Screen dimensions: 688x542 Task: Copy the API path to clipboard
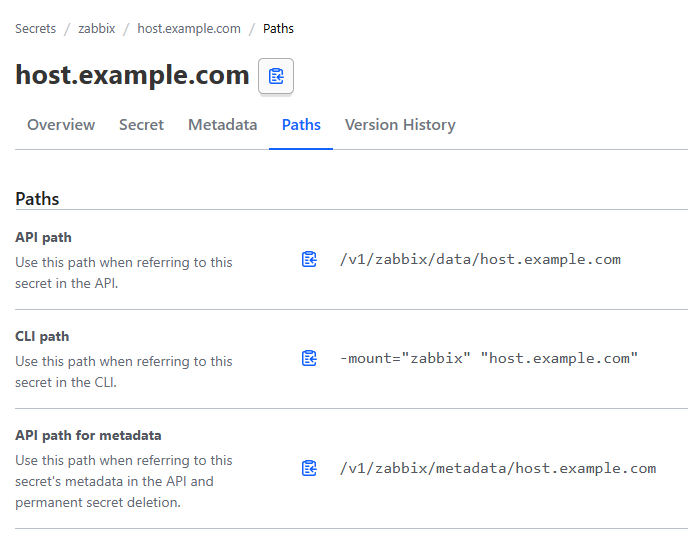point(309,259)
